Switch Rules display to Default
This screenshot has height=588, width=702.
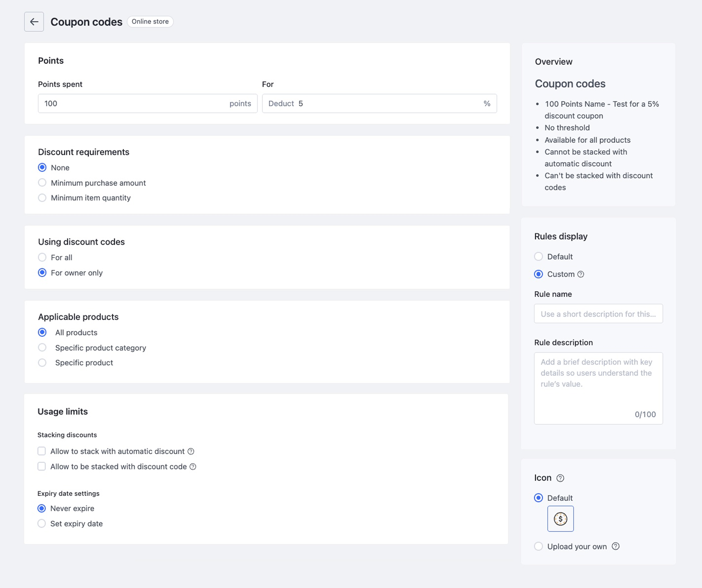538,257
